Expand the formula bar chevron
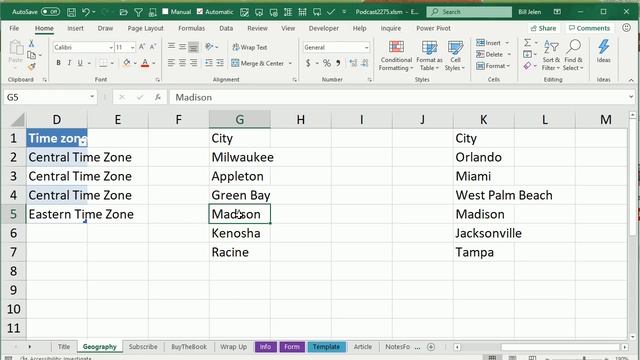640x360 pixels. [631, 97]
